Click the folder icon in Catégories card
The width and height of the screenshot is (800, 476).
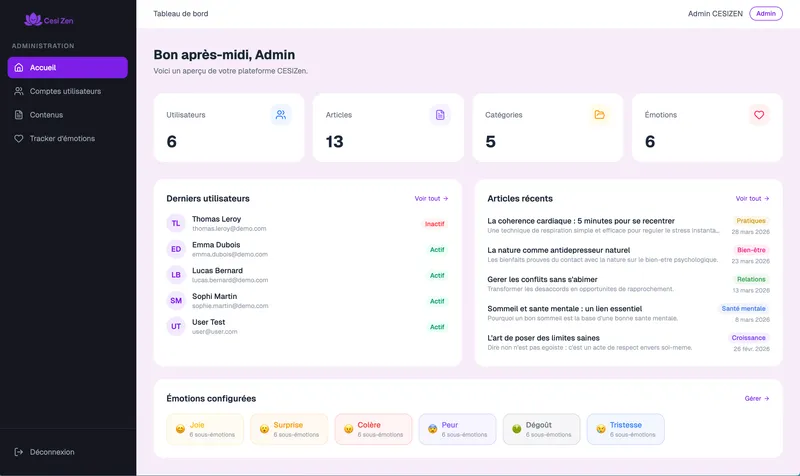599,115
